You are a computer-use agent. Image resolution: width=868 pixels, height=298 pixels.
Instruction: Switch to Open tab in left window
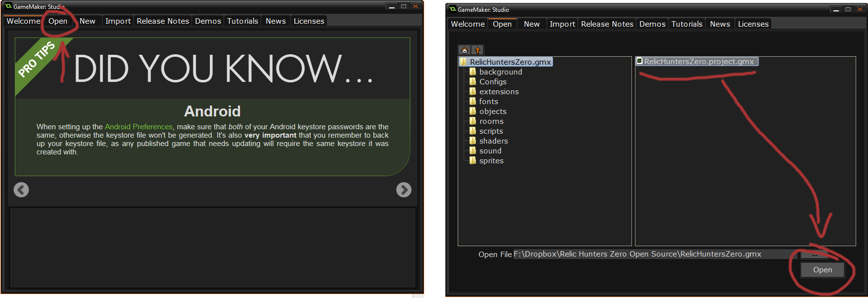pyautogui.click(x=58, y=21)
